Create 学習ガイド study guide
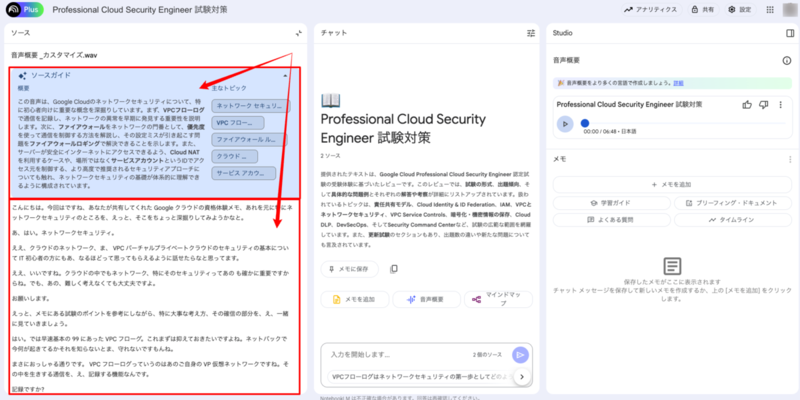Viewport: 800px width, 400px height. tap(611, 203)
